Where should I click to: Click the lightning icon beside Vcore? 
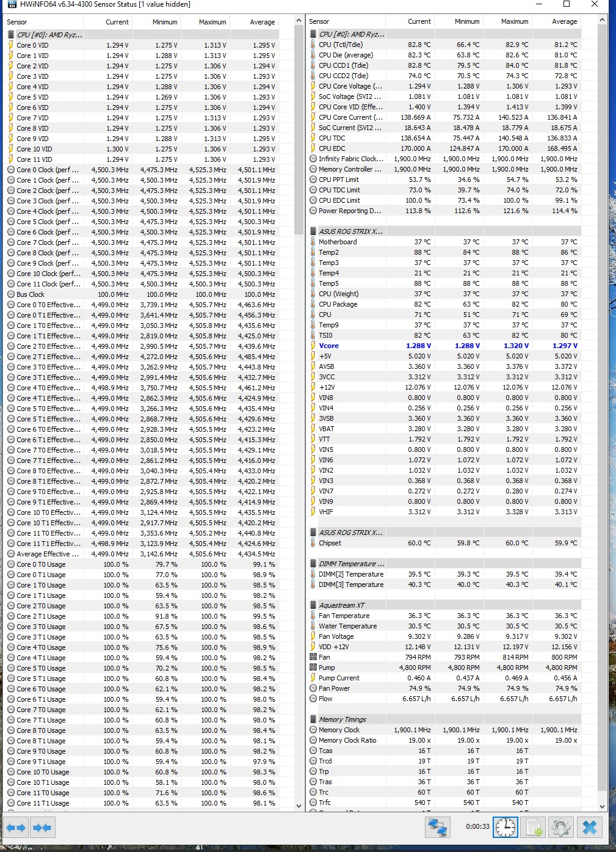click(313, 346)
